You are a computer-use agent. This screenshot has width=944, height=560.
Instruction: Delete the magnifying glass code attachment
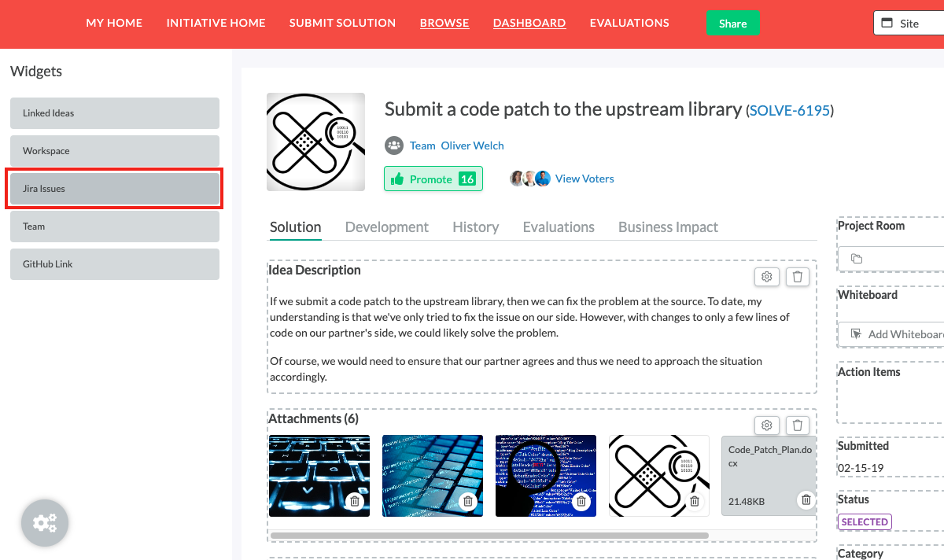581,501
